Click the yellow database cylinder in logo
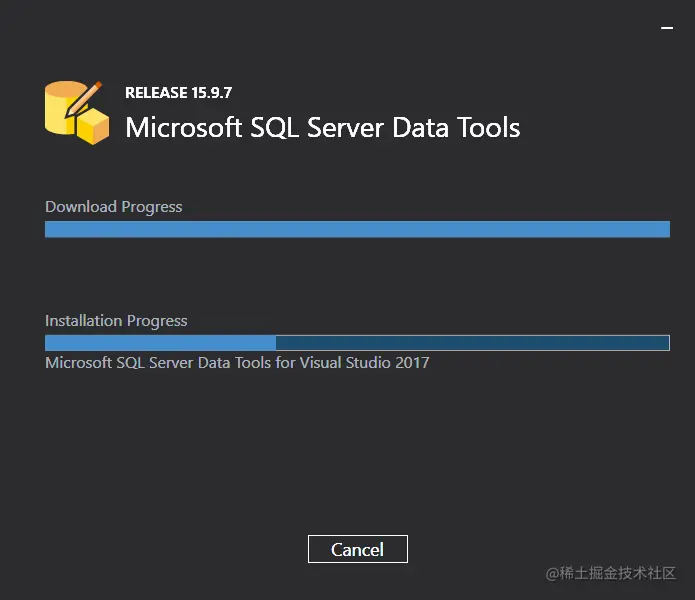The width and height of the screenshot is (695, 600). point(60,107)
